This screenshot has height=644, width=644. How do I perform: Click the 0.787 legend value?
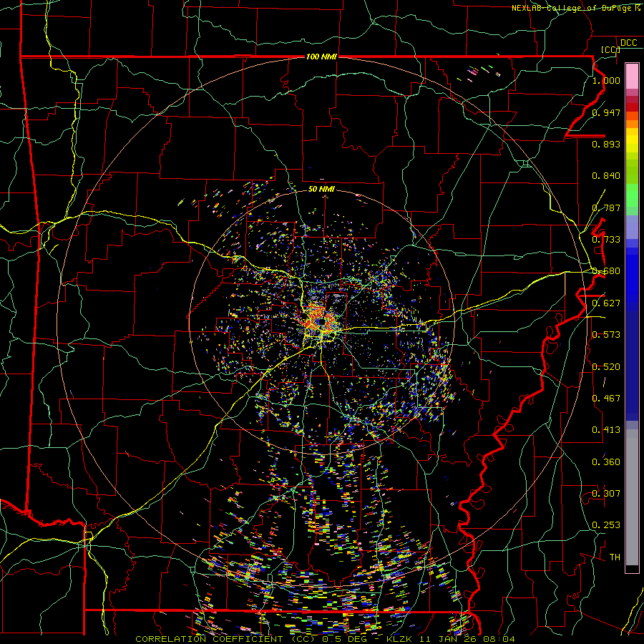click(606, 208)
